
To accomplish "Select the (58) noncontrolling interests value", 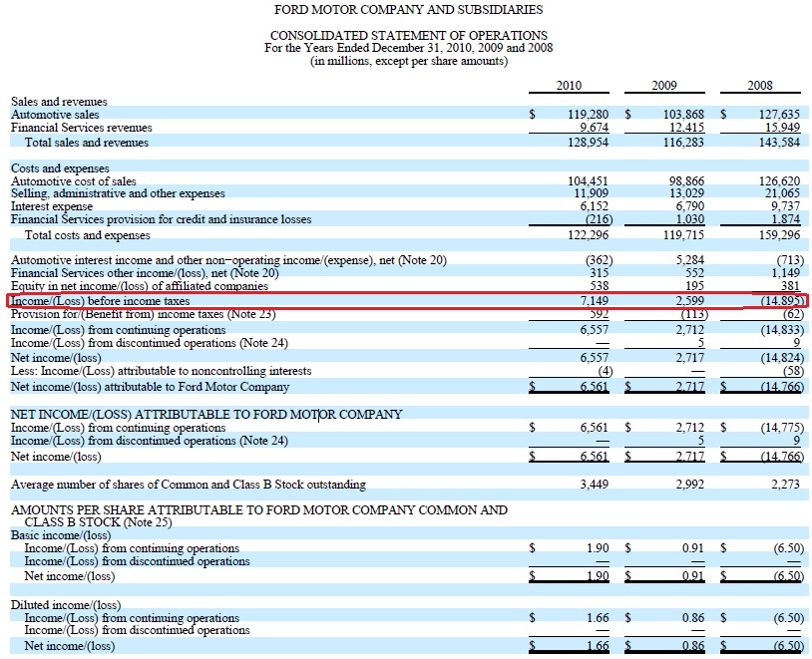I will [793, 371].
